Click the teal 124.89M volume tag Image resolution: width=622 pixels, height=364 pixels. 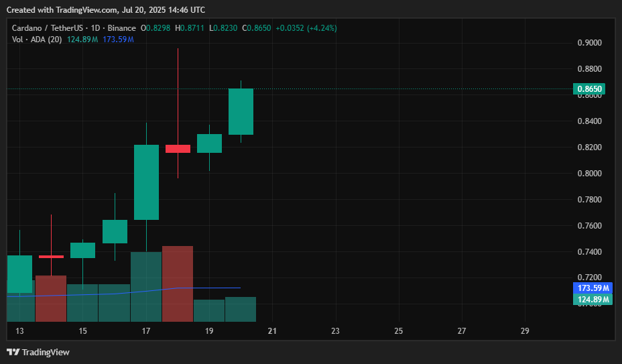coord(593,299)
